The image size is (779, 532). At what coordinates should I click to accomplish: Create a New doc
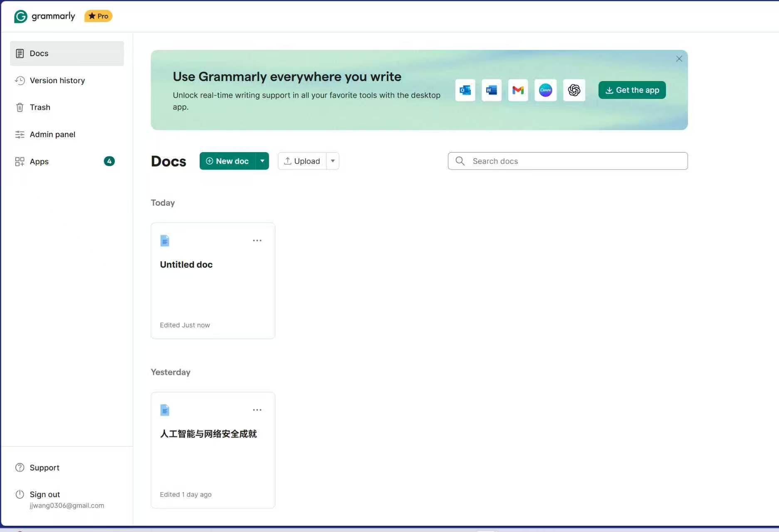[228, 161]
